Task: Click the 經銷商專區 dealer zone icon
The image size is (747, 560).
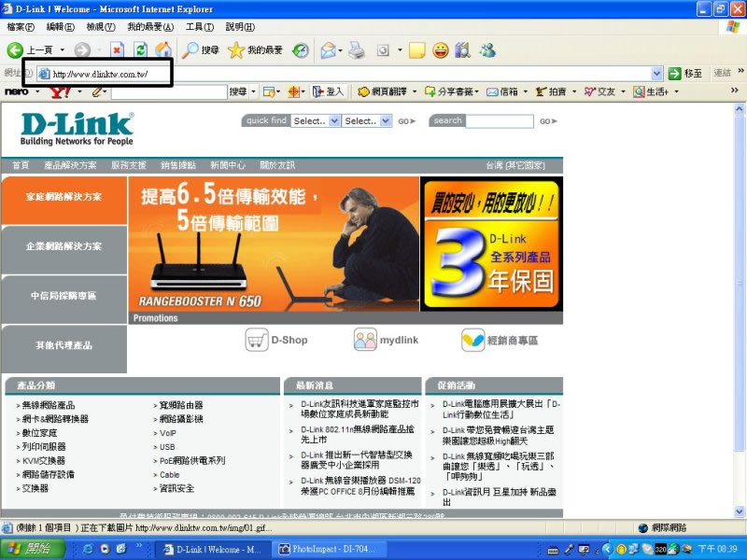Action: click(473, 340)
